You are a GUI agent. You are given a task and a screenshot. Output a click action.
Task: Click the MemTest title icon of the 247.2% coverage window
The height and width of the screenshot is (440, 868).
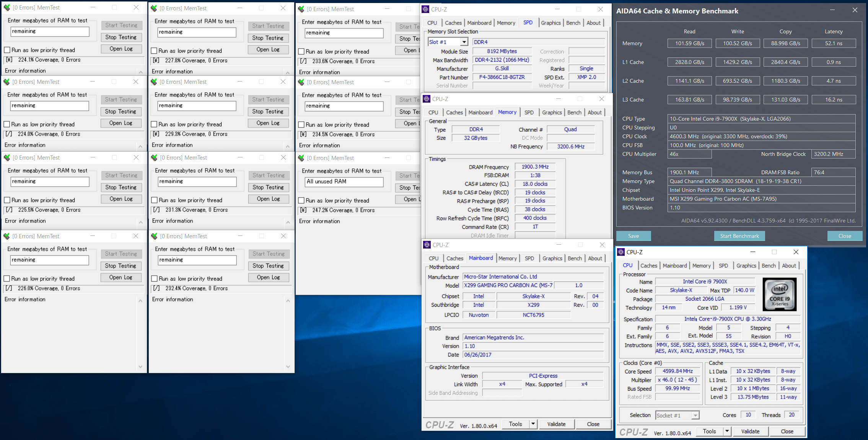click(301, 158)
